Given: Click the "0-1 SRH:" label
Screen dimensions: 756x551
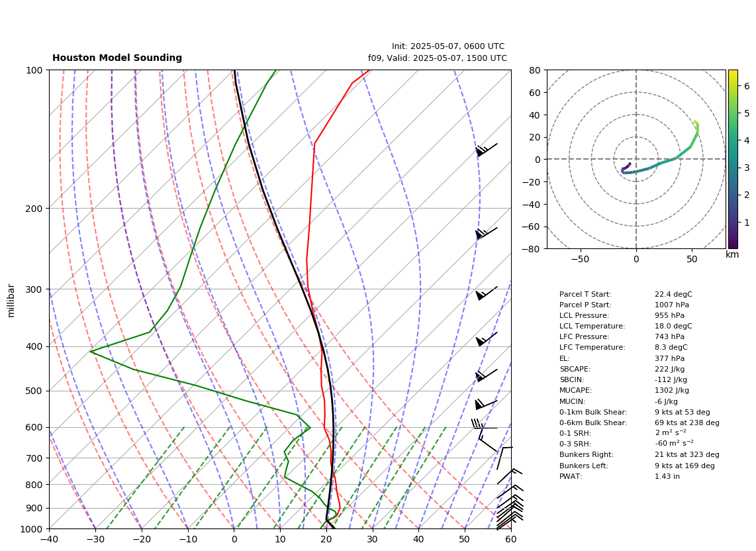Looking at the screenshot, I should (575, 433).
